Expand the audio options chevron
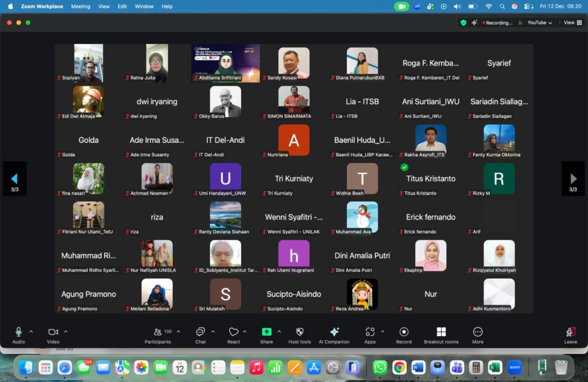 31,331
